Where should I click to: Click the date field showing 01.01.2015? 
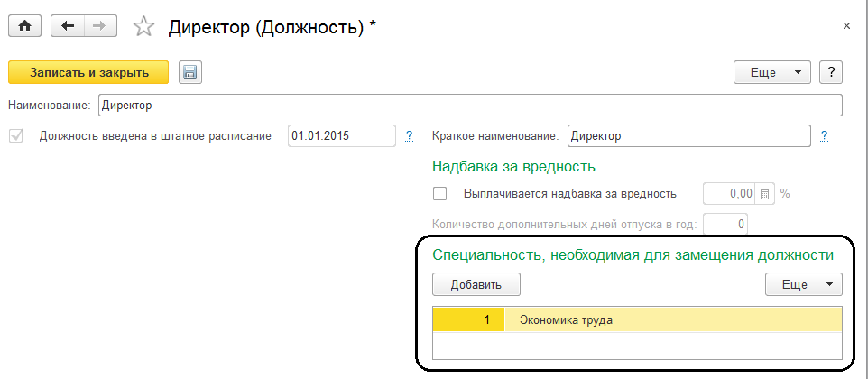(341, 136)
